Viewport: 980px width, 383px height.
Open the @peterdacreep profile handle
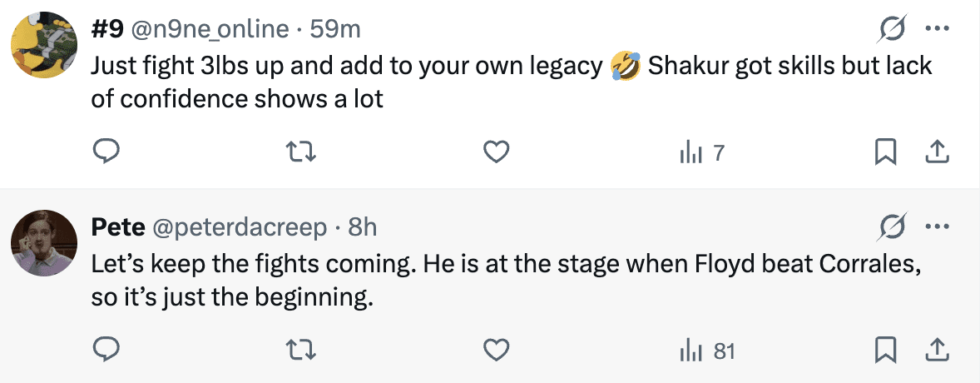[240, 227]
